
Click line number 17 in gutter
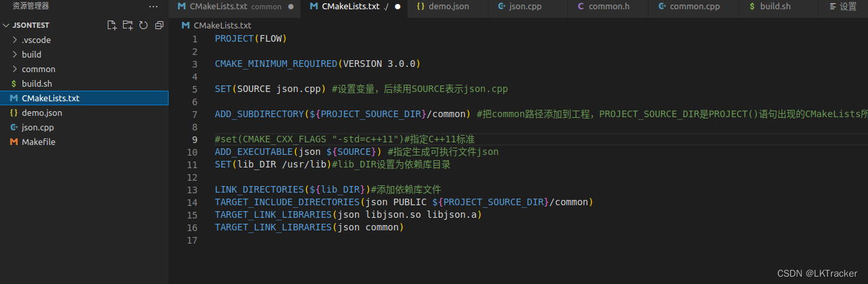tap(192, 240)
